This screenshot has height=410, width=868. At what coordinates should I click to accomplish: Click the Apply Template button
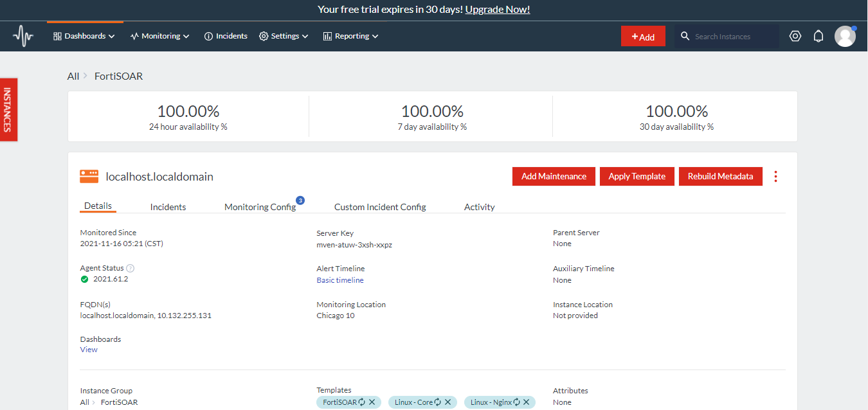click(x=637, y=175)
